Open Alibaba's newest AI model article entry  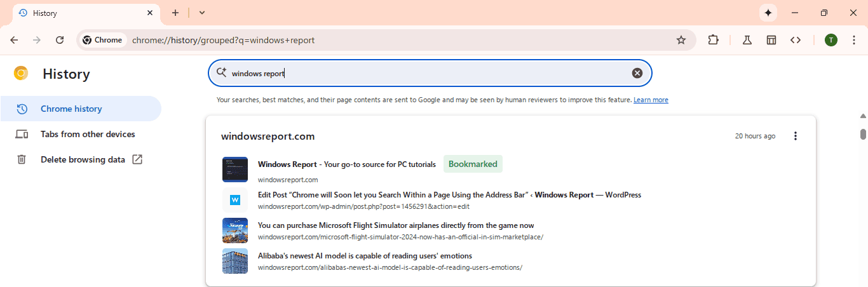click(365, 256)
